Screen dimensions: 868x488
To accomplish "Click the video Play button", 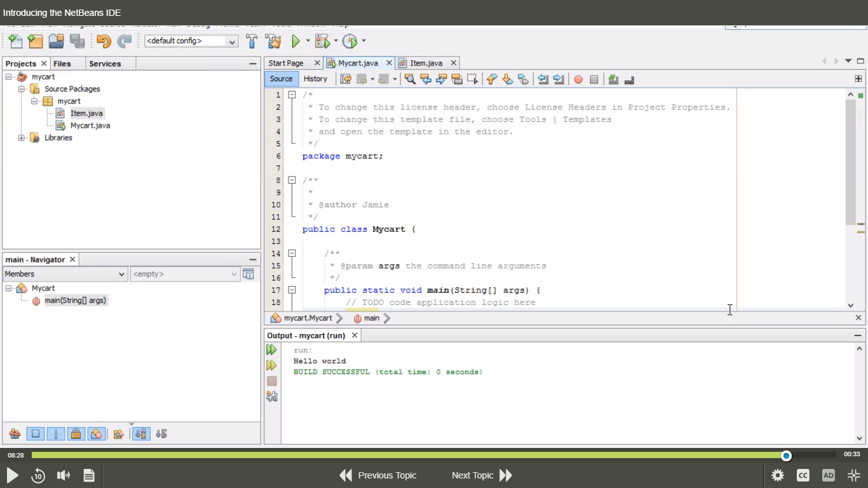I will pos(12,475).
